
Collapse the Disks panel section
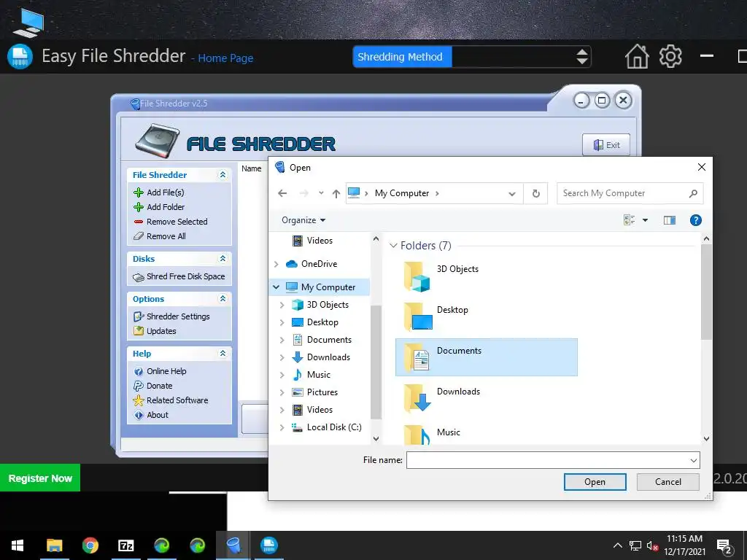pos(222,259)
